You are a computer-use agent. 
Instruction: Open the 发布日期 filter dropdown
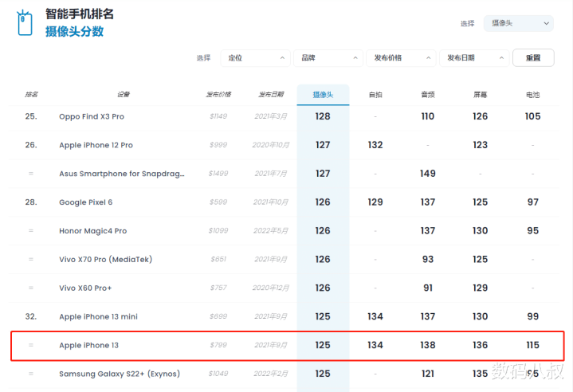coord(474,58)
